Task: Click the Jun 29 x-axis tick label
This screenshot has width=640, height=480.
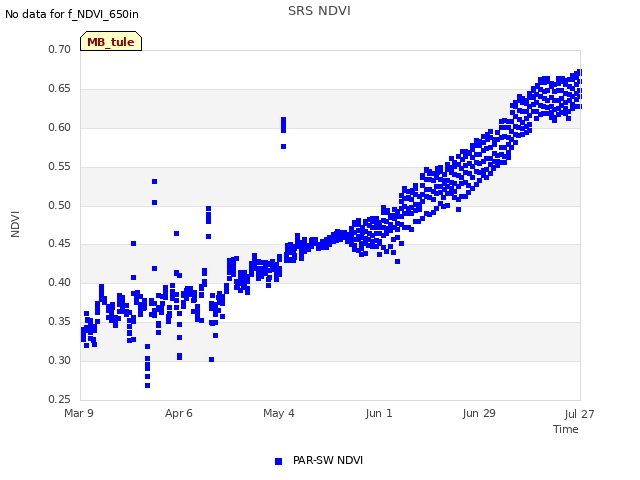Action: click(x=479, y=413)
